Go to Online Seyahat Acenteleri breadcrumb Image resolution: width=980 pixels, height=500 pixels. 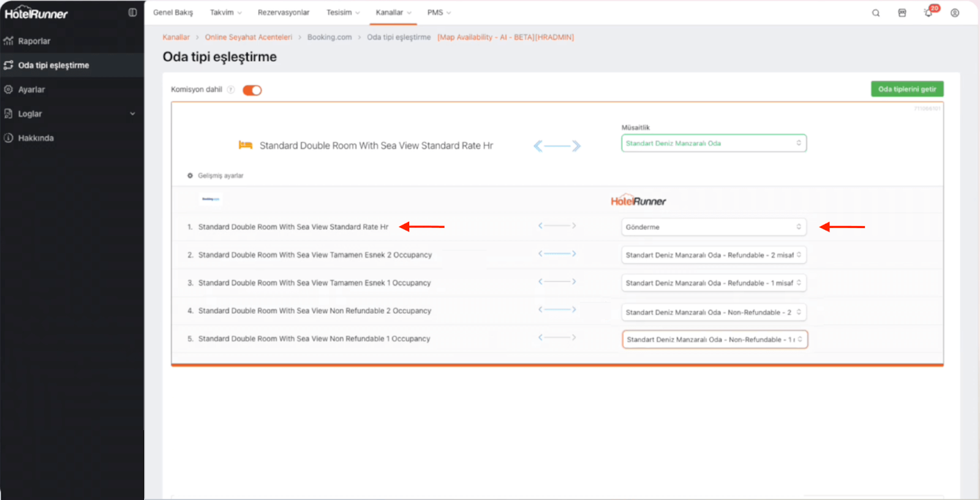pos(248,37)
